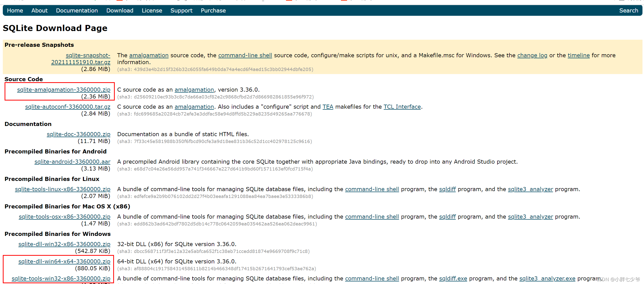Open the TEA link

(x=328, y=107)
